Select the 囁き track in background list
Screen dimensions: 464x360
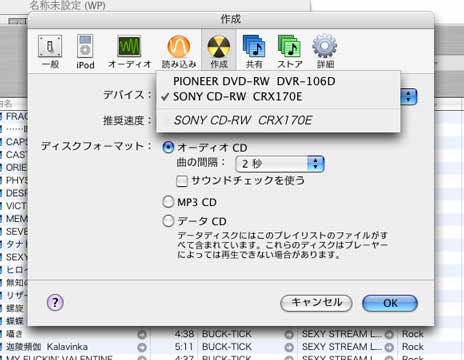(14, 334)
